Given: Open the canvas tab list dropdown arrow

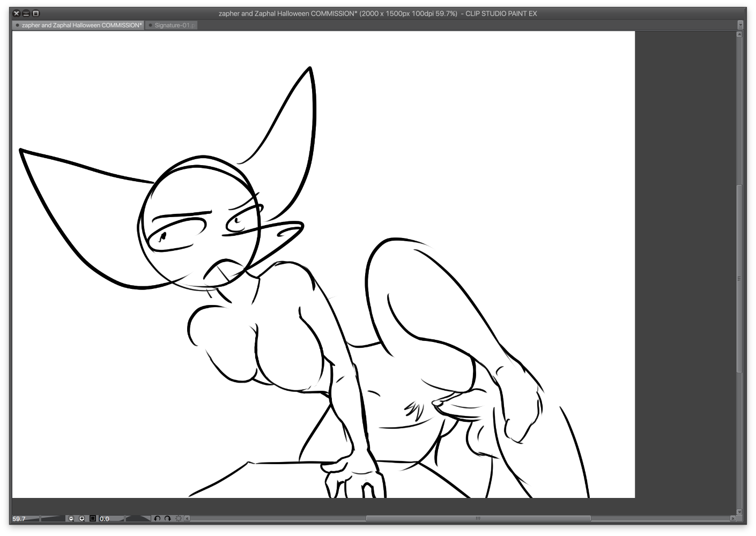Looking at the screenshot, I should point(740,25).
